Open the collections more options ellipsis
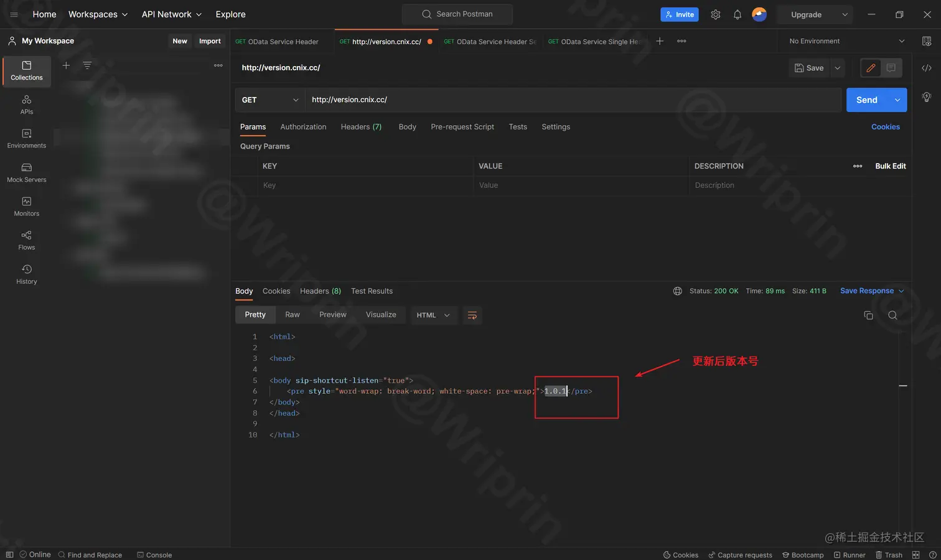This screenshot has height=560, width=941. 218,65
